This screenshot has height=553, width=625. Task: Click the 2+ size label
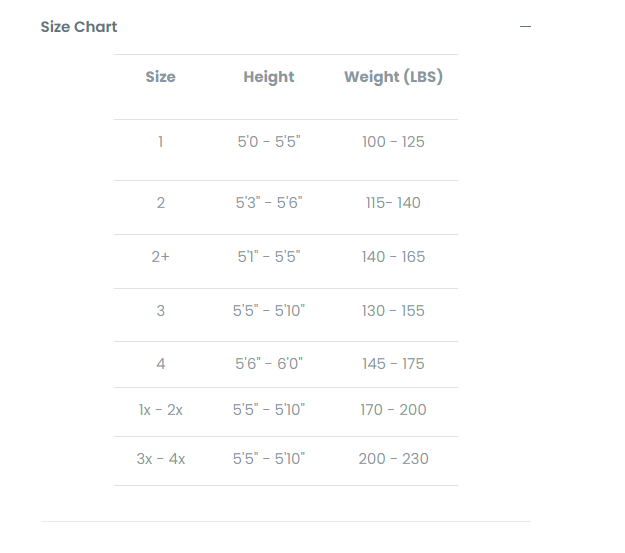click(x=160, y=257)
